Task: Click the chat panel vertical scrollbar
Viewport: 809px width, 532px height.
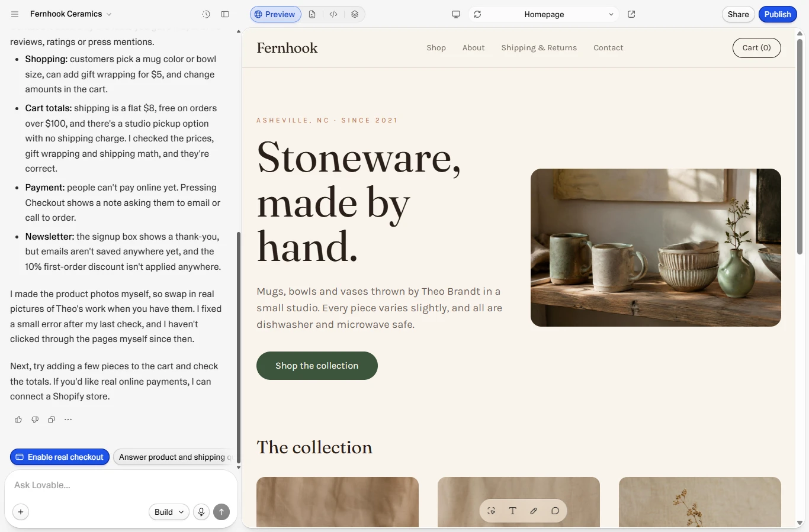Action: (239, 347)
